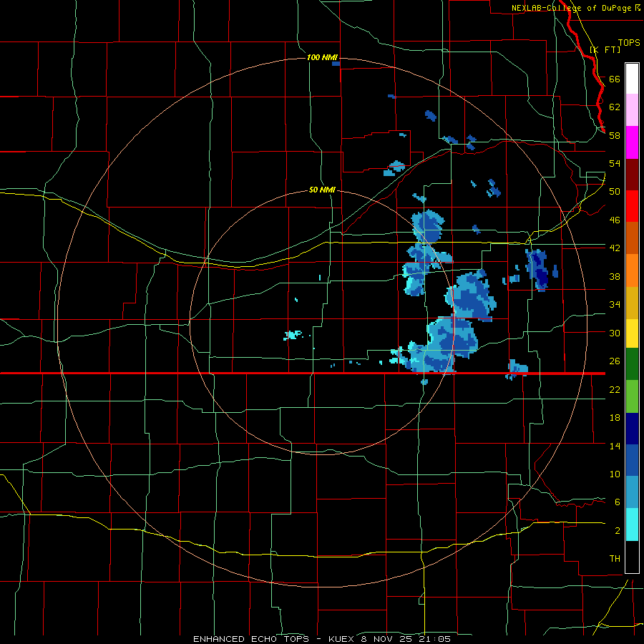Click the "50" legend value
The height and width of the screenshot is (644, 644).
[x=615, y=191]
